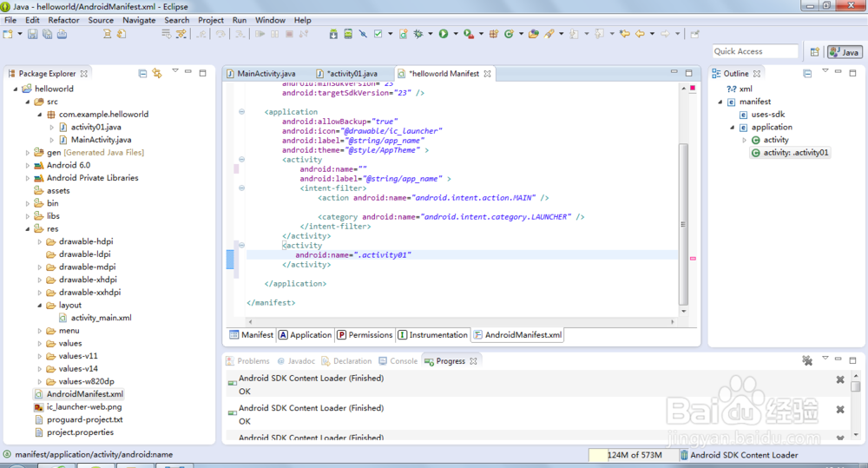Expand the gen Generated Java Files folder
The width and height of the screenshot is (868, 468).
coord(28,152)
